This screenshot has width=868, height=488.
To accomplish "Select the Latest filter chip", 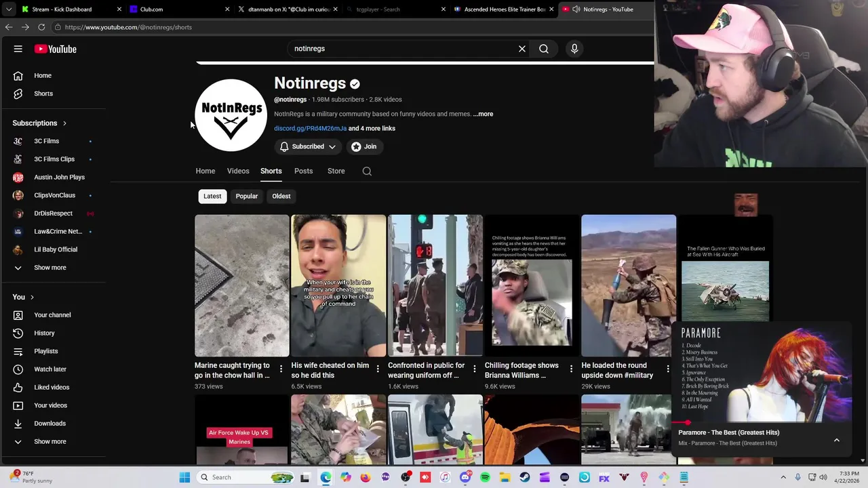I will tap(212, 197).
